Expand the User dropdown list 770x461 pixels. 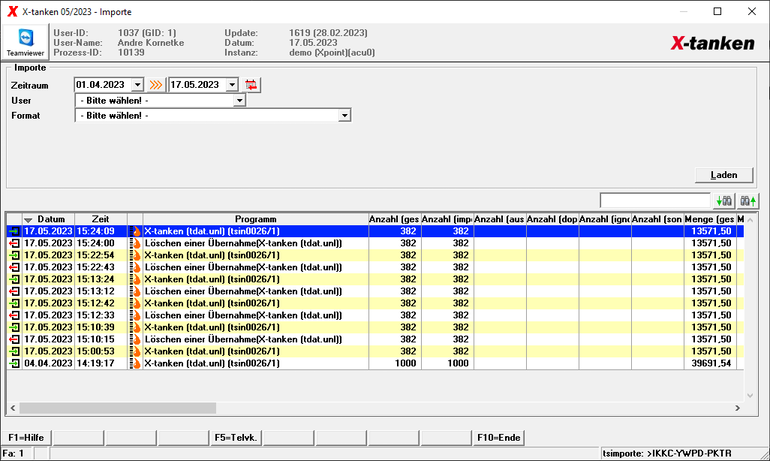point(239,101)
